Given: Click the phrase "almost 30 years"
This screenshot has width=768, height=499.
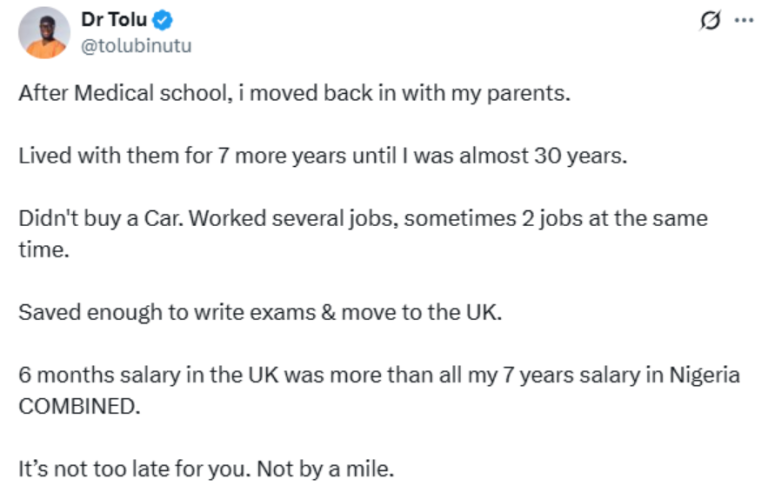Looking at the screenshot, I should click(x=567, y=159).
